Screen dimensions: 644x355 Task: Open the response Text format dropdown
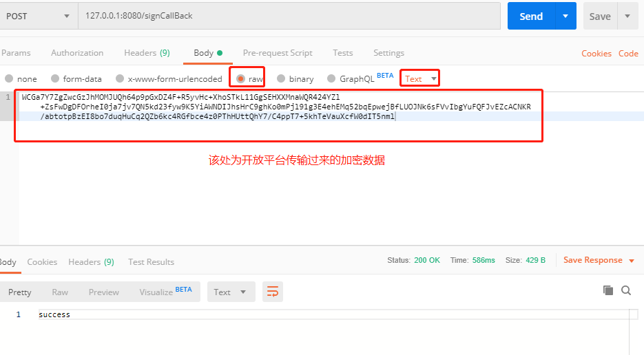(231, 292)
